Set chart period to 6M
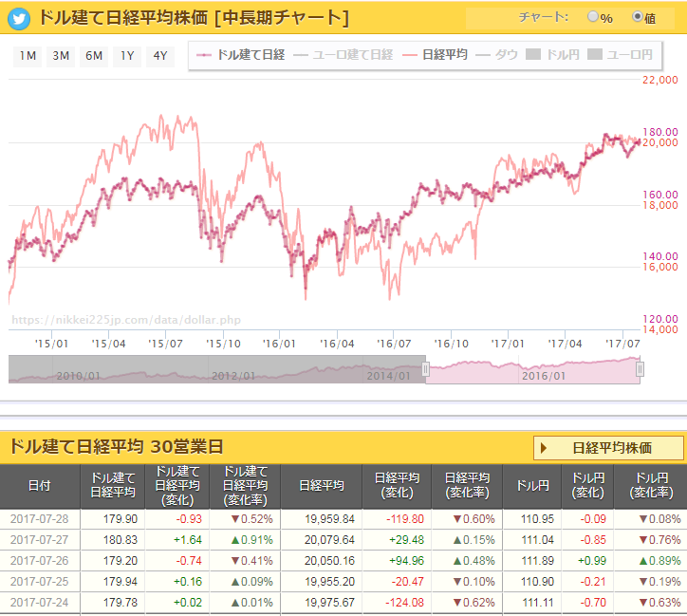687x616 pixels. pyautogui.click(x=94, y=56)
